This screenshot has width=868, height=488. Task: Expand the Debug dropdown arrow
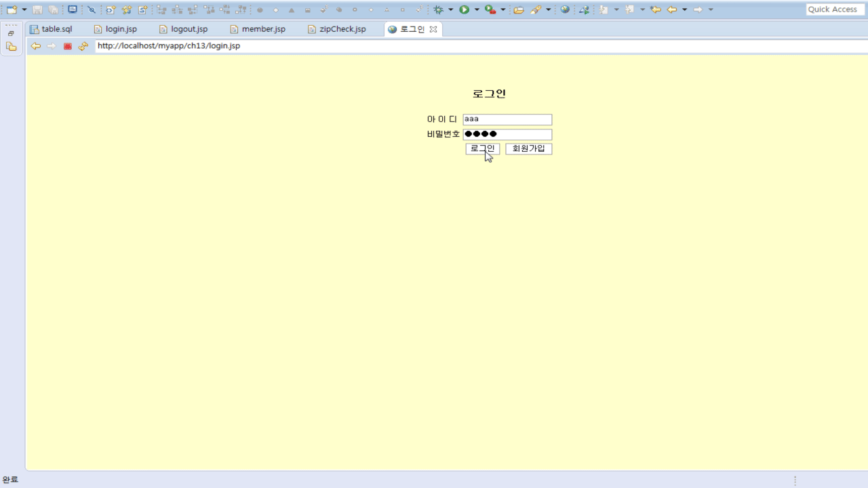click(x=450, y=9)
